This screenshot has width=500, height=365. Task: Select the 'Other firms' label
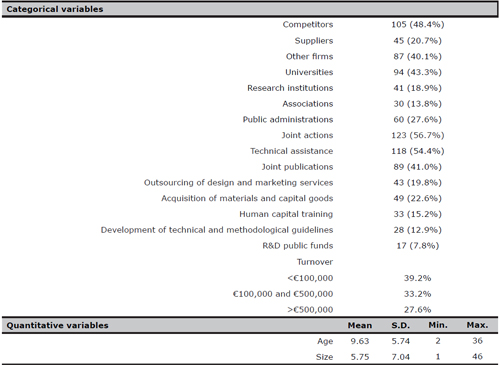(x=309, y=56)
